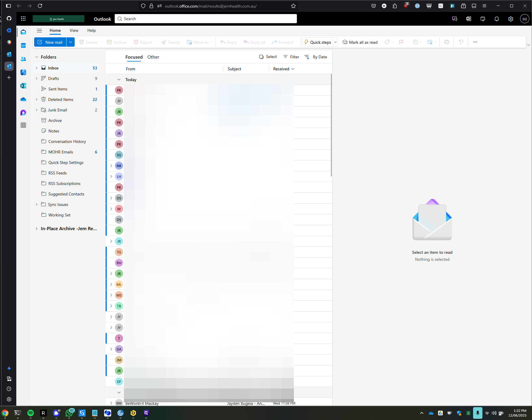Click the Snooze clock icon in the ribbon
This screenshot has height=420, width=532.
pos(415,42)
